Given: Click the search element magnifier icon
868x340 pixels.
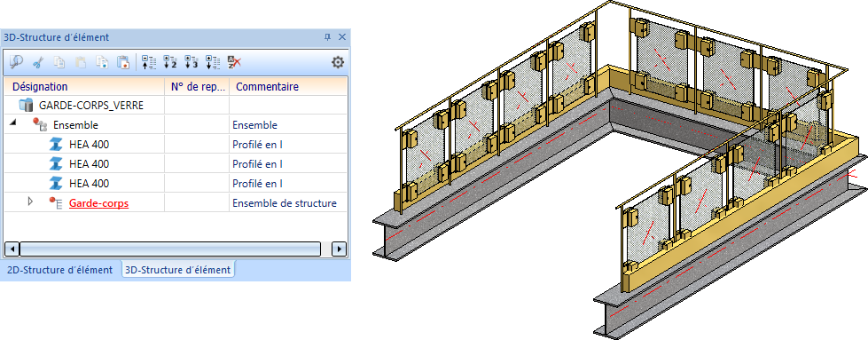Looking at the screenshot, I should pos(16,62).
